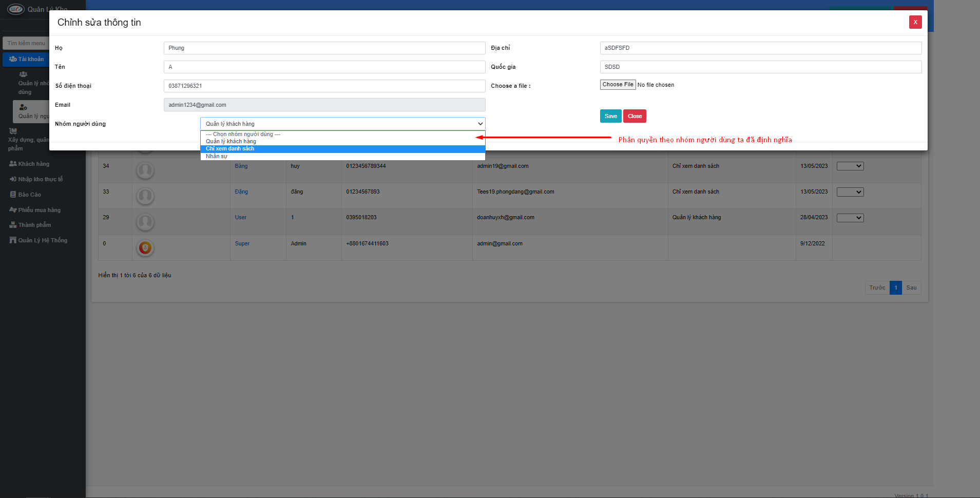This screenshot has width=980, height=498.
Task: Click the Địa chỉ input field
Action: point(761,48)
